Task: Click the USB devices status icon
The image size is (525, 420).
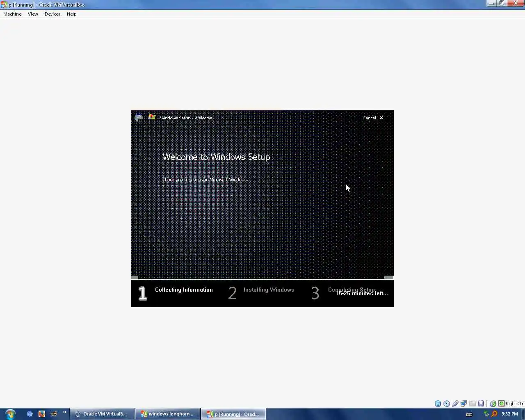Action: pos(455,404)
